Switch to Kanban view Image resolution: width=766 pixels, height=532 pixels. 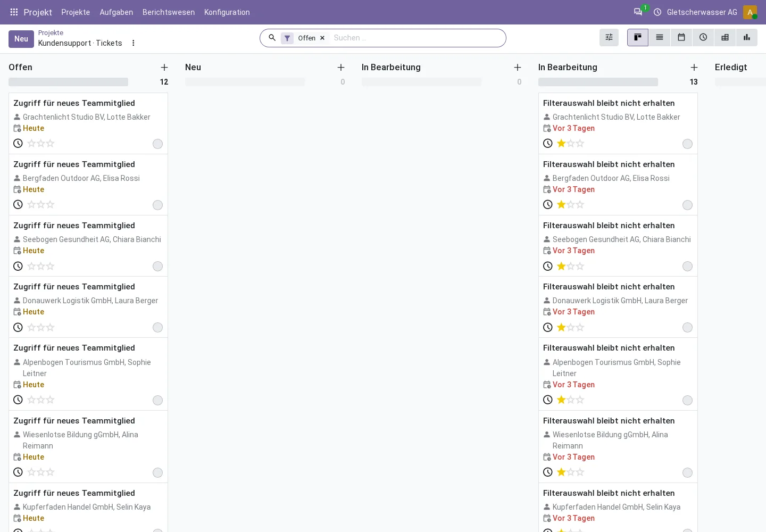pyautogui.click(x=638, y=37)
